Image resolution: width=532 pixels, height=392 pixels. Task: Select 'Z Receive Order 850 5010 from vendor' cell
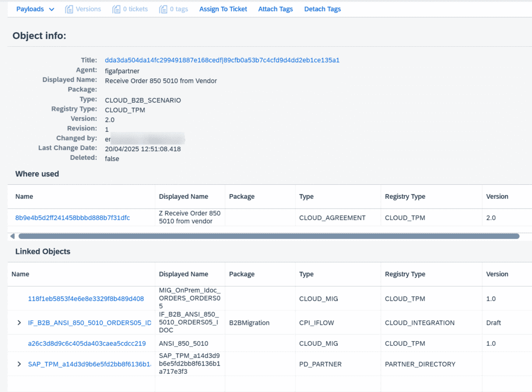point(190,217)
